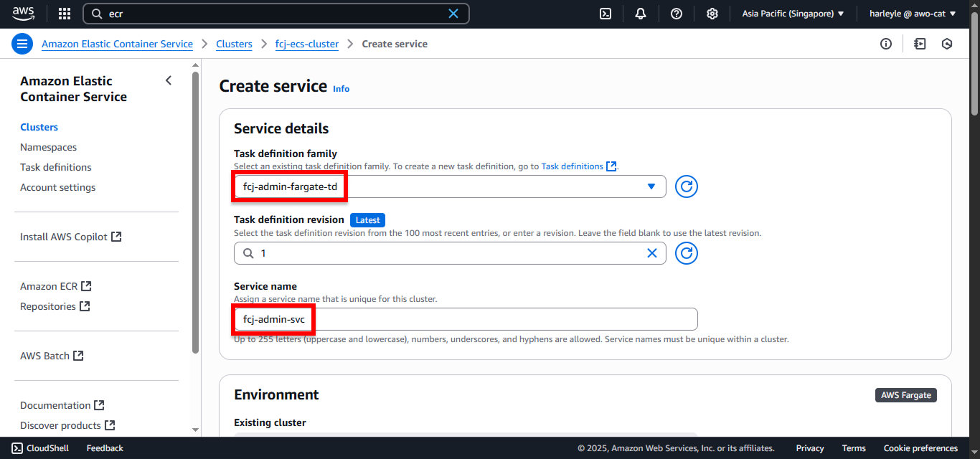Click the Info link next to Create service
This screenshot has height=459, width=980.
341,89
